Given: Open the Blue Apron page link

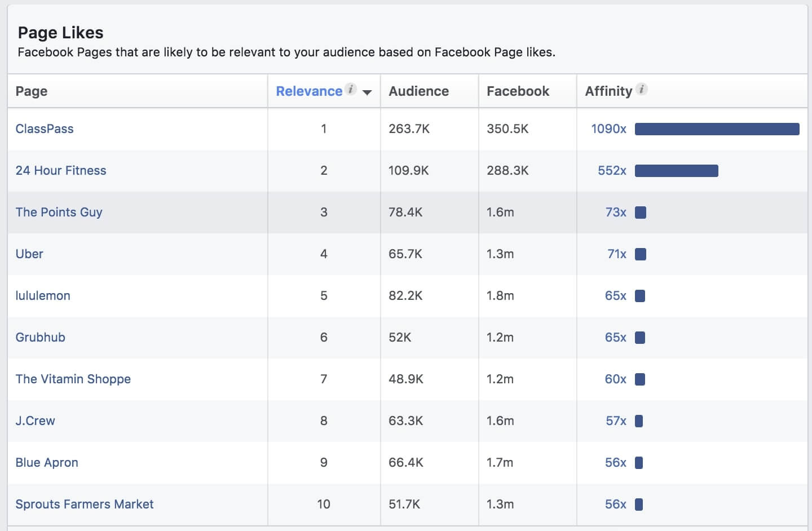Looking at the screenshot, I should [47, 462].
